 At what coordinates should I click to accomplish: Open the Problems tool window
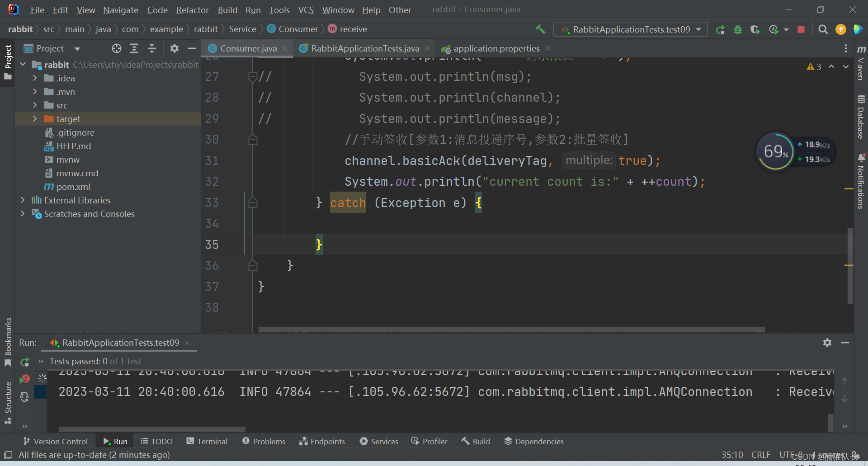point(264,442)
